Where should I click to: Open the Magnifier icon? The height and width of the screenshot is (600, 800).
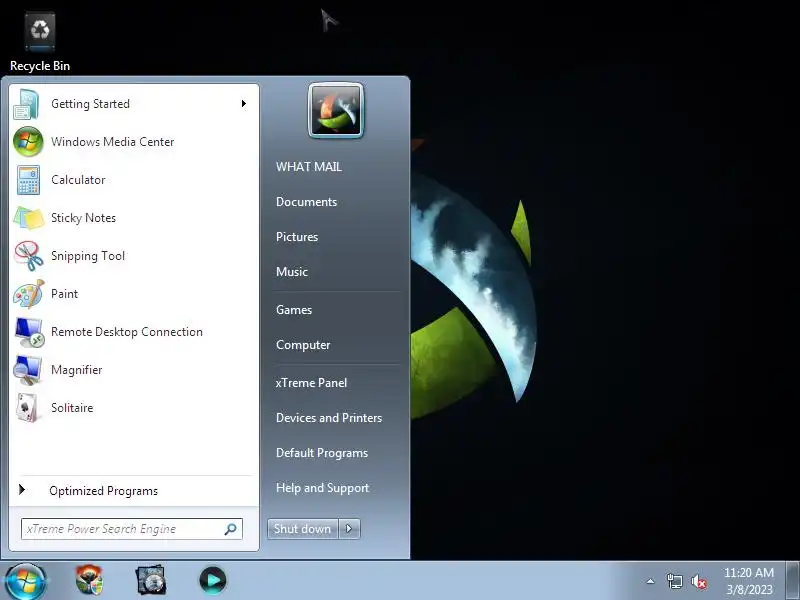pyautogui.click(x=28, y=370)
